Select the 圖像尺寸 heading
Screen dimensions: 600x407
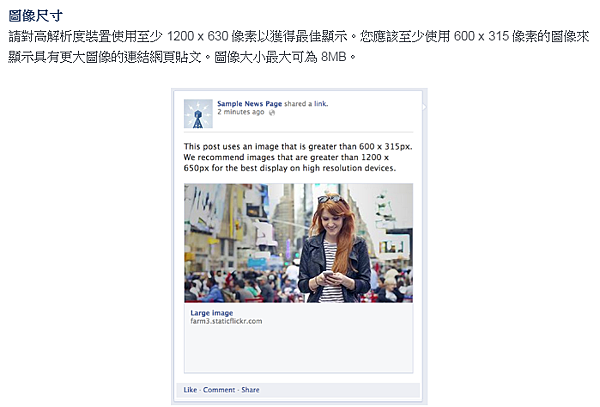click(x=36, y=16)
